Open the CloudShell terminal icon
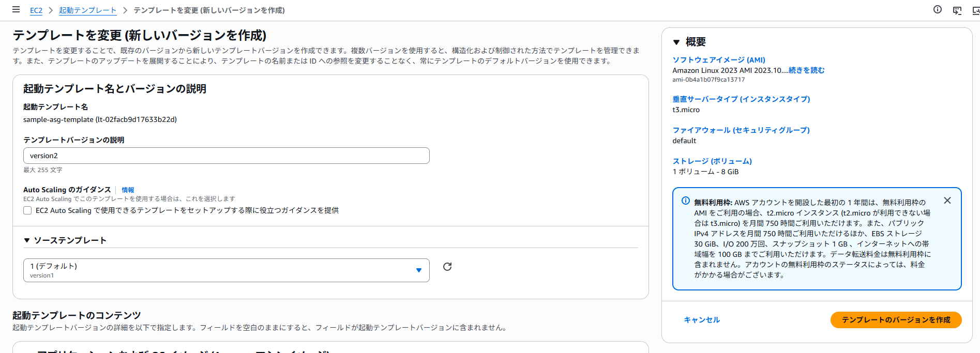The width and height of the screenshot is (980, 353). coord(957,10)
